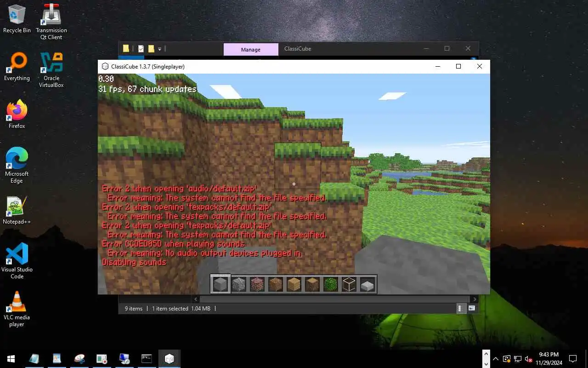This screenshot has height=368, width=588.
Task: Select the dirt block in hotbar
Action: click(x=276, y=284)
